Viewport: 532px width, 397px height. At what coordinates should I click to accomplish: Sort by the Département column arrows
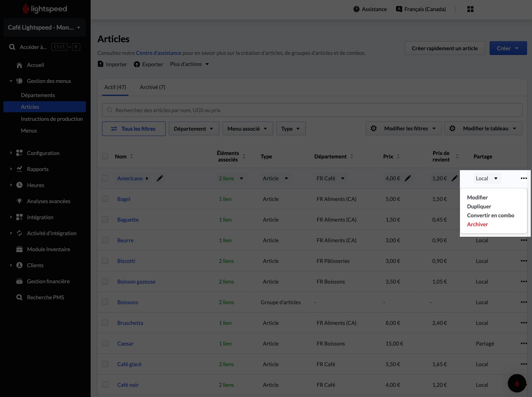[352, 156]
